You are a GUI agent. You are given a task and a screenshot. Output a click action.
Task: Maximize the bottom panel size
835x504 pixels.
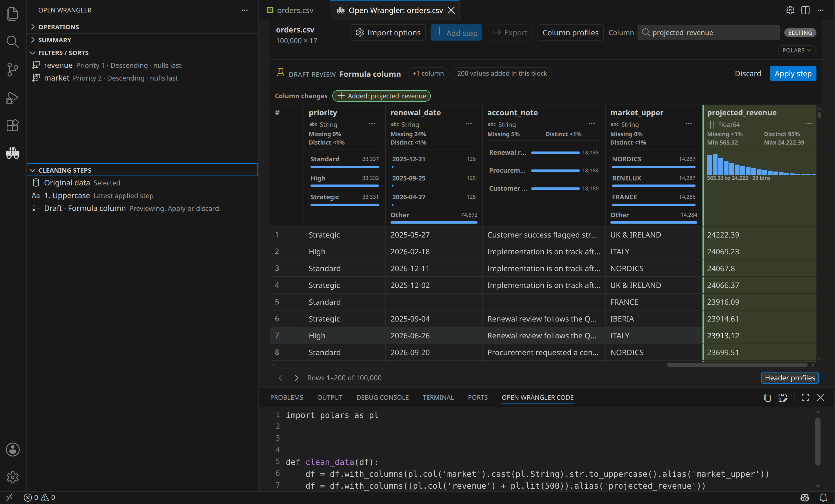[805, 397]
